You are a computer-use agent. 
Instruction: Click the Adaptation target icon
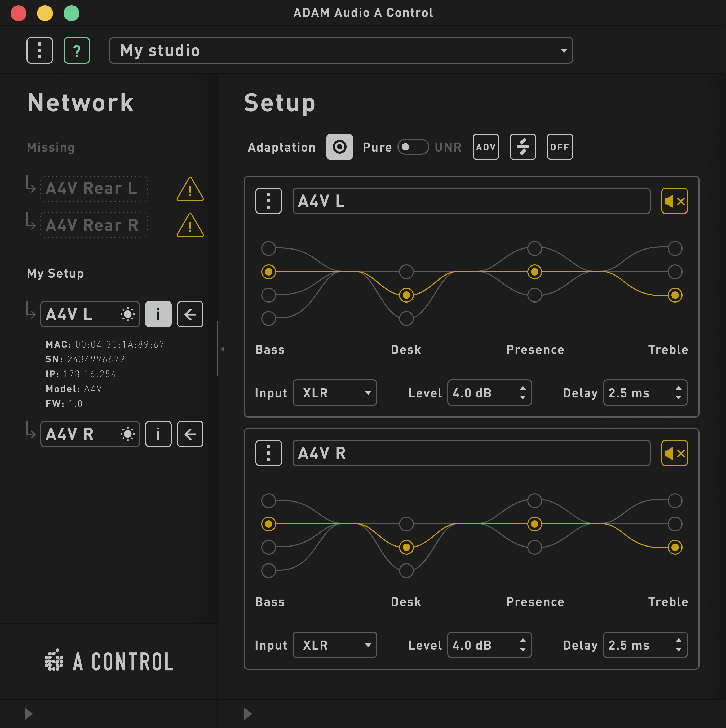click(339, 147)
